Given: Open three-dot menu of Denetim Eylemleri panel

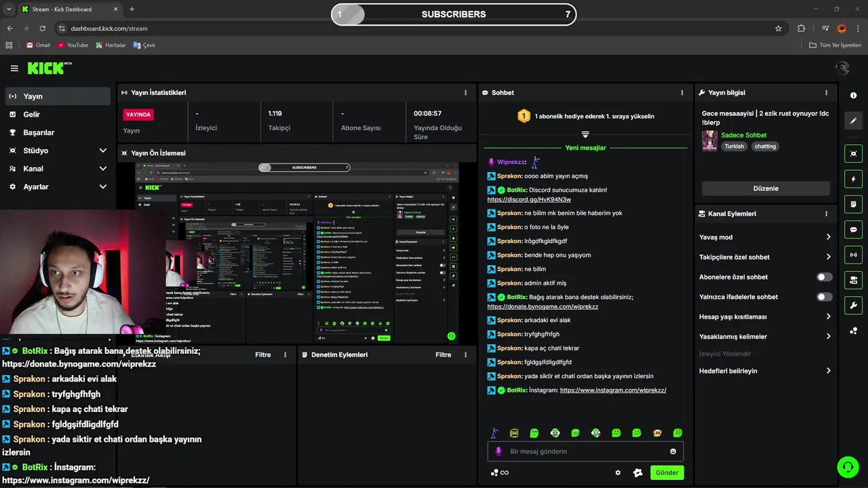Looking at the screenshot, I should (x=465, y=354).
